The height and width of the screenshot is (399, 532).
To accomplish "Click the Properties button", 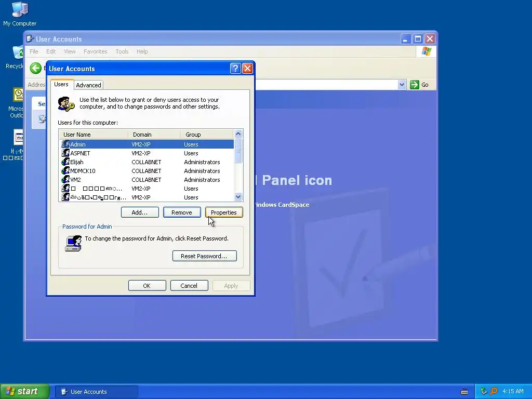I will [x=224, y=212].
